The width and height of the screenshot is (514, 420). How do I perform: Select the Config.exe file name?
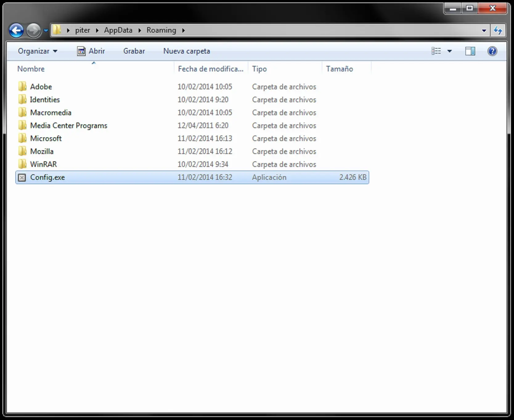(47, 177)
